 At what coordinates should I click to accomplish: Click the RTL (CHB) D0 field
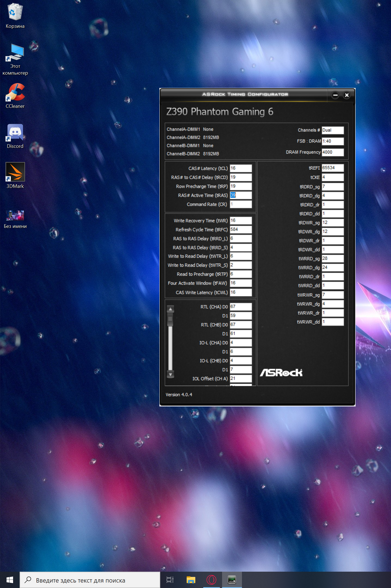coord(241,325)
